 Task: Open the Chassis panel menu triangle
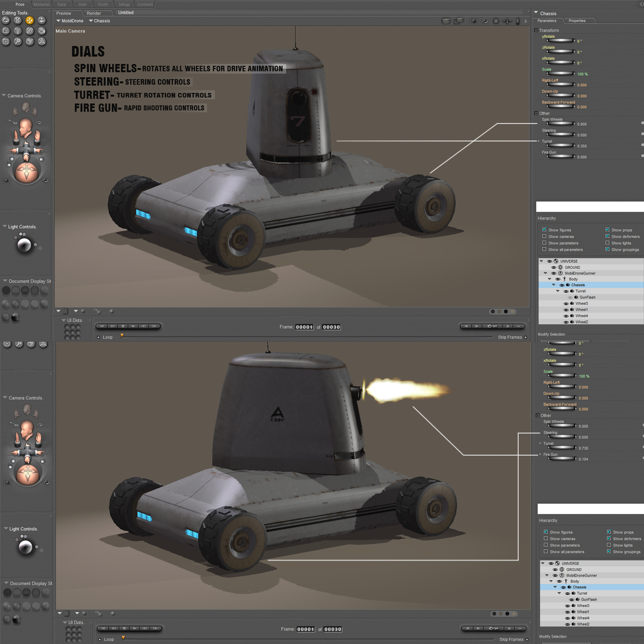pos(536,13)
